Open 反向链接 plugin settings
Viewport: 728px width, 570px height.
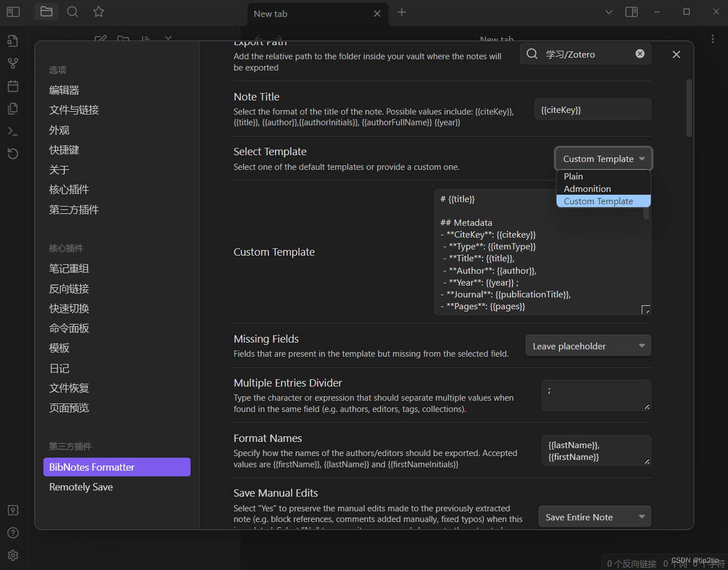(69, 289)
